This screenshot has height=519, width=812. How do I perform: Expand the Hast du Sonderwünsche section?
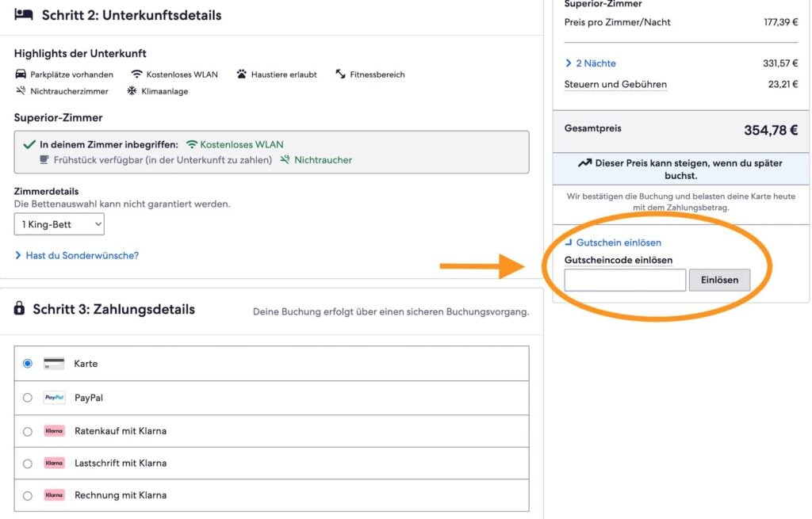(76, 256)
